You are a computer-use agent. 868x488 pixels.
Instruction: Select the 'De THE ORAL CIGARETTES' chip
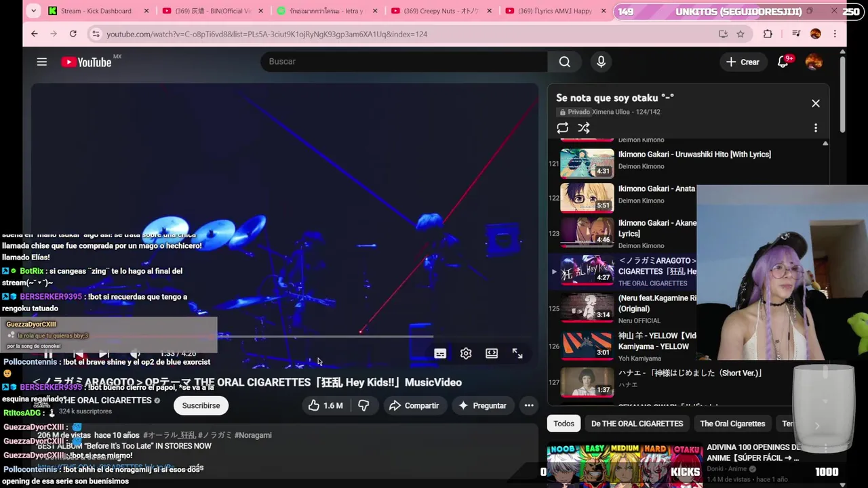pos(637,424)
